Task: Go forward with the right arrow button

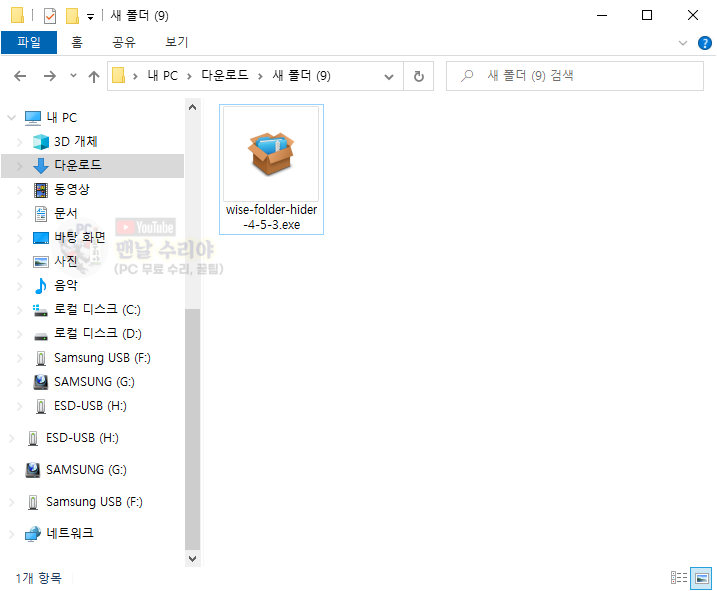Action: (x=49, y=76)
